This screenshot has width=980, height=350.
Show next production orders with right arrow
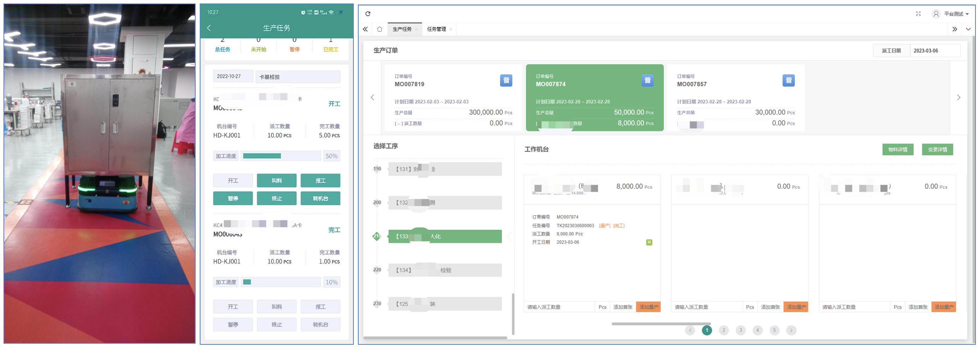tap(958, 97)
